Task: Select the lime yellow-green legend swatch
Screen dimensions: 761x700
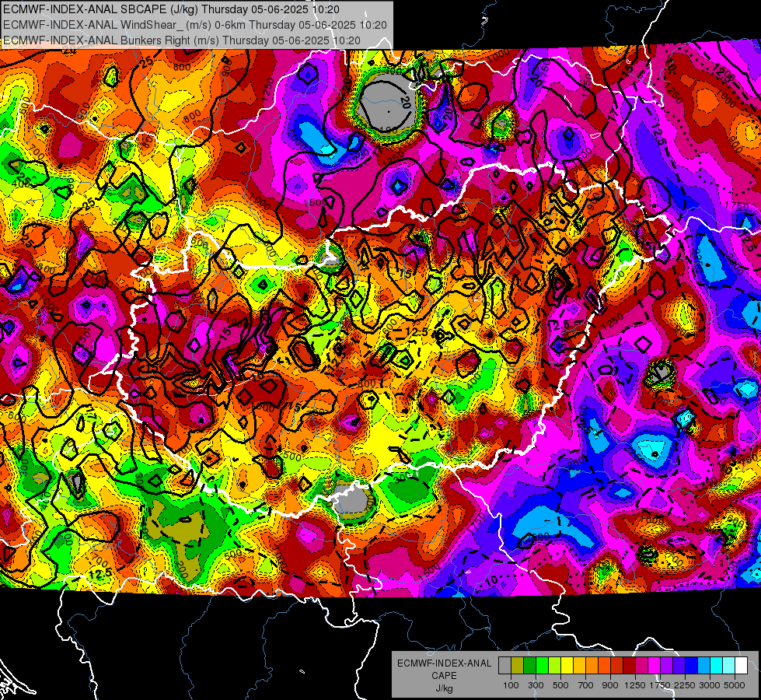Action: (554, 666)
